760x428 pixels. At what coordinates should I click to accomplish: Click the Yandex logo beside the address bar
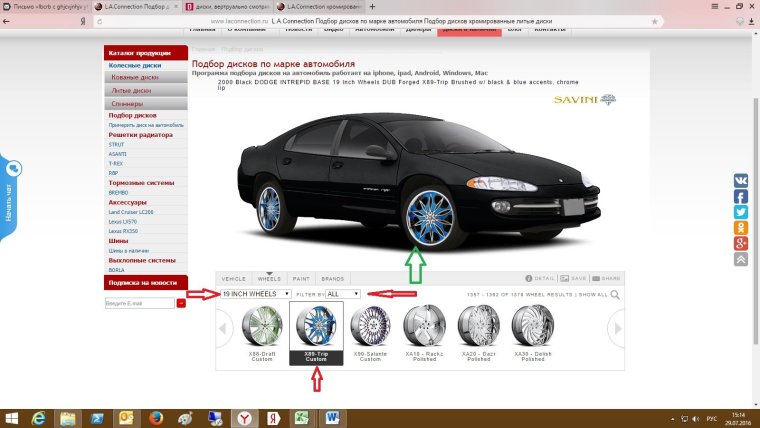(83, 21)
